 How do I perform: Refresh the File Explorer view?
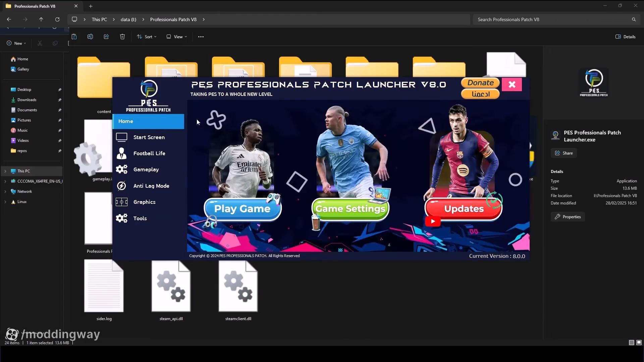click(57, 19)
